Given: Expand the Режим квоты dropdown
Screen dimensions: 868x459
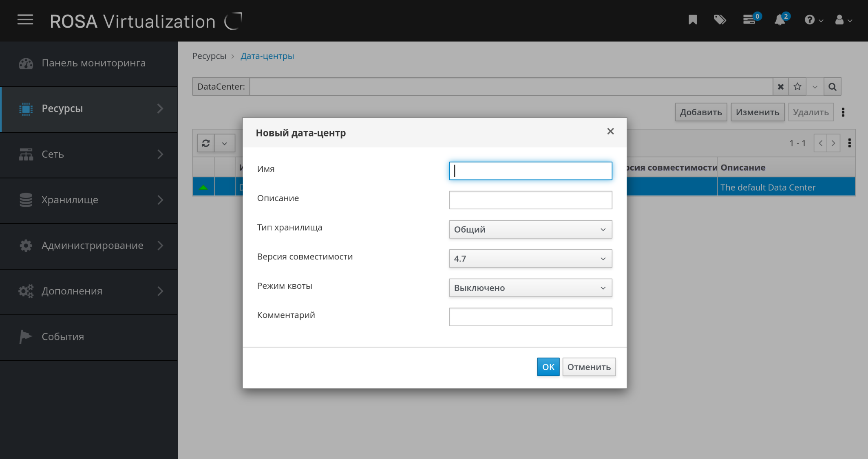Looking at the screenshot, I should 530,288.
